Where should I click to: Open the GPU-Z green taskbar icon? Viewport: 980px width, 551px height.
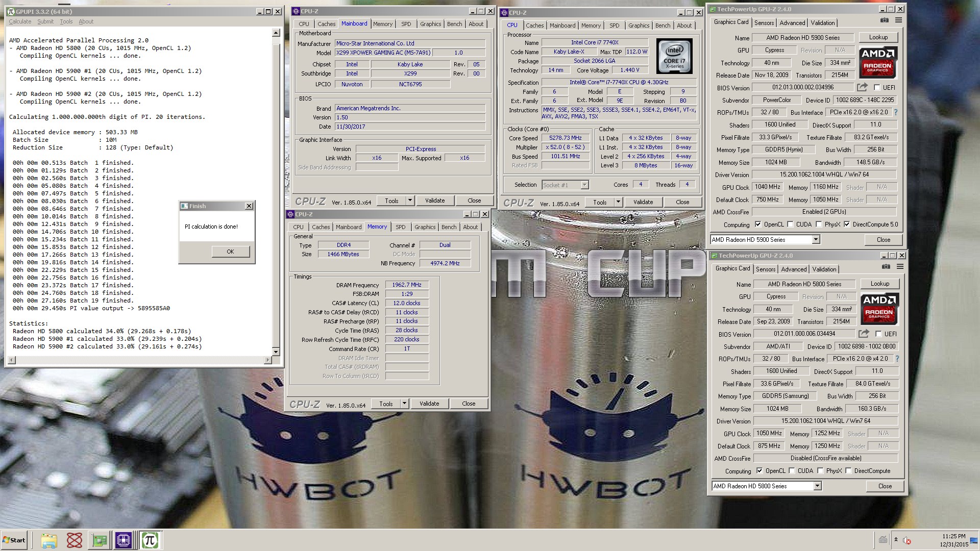click(x=99, y=540)
